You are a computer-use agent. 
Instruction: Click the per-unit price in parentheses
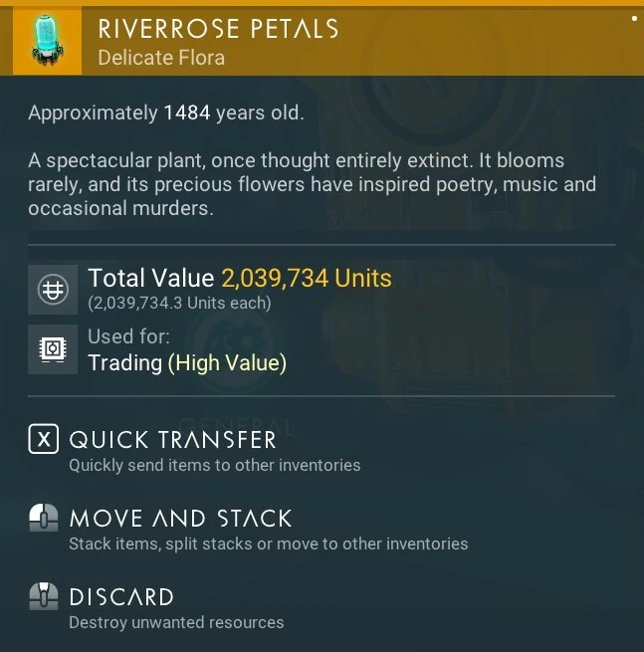tap(179, 303)
